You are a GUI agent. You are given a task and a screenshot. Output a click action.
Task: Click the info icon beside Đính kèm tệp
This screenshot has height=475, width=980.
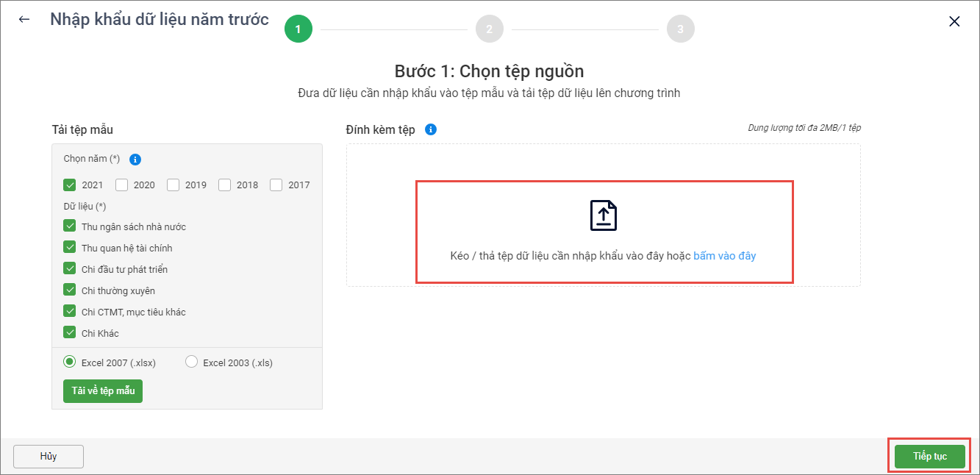point(431,129)
